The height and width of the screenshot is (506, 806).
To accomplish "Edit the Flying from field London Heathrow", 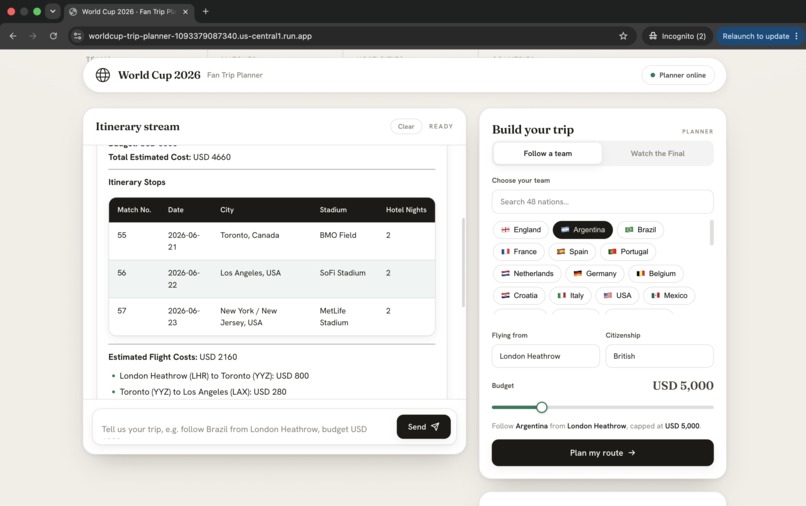I will [x=545, y=356].
